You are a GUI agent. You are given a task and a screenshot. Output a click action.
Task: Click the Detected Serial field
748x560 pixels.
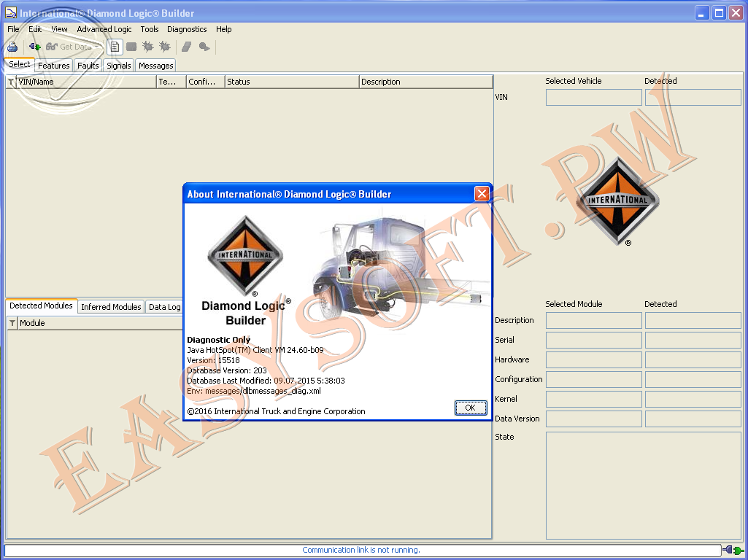pyautogui.click(x=693, y=340)
